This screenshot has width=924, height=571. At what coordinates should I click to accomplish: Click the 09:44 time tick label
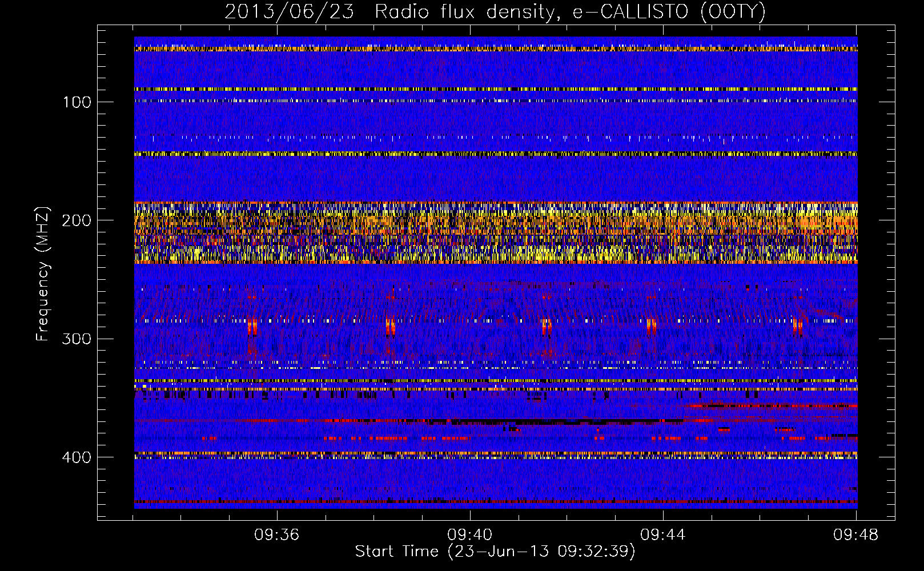pos(663,535)
